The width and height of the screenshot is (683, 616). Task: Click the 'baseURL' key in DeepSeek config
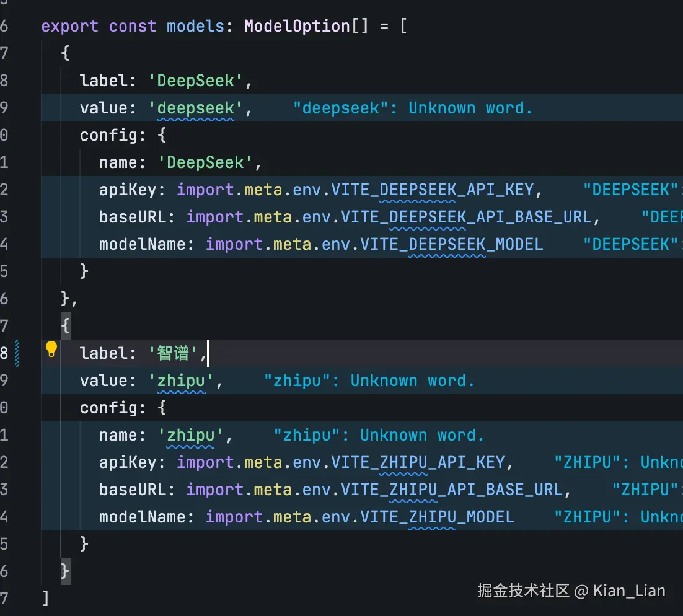pyautogui.click(x=133, y=217)
